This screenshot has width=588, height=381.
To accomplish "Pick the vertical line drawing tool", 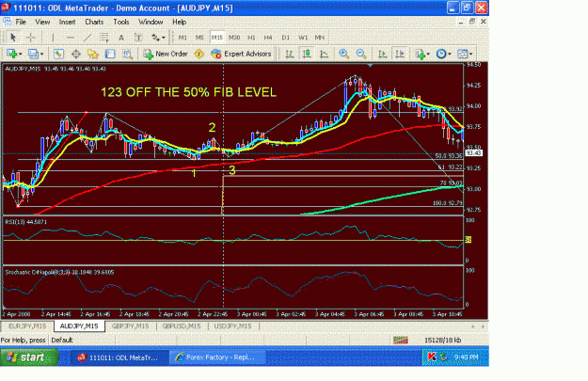I will coord(53,37).
